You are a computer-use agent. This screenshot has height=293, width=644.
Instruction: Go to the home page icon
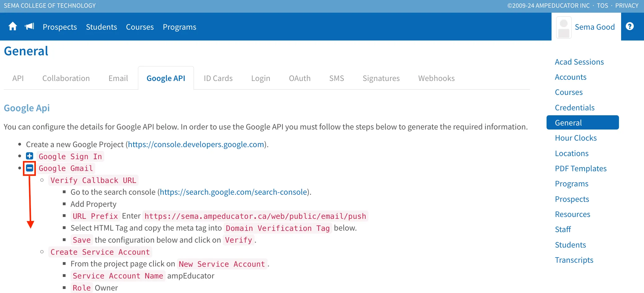(x=13, y=27)
